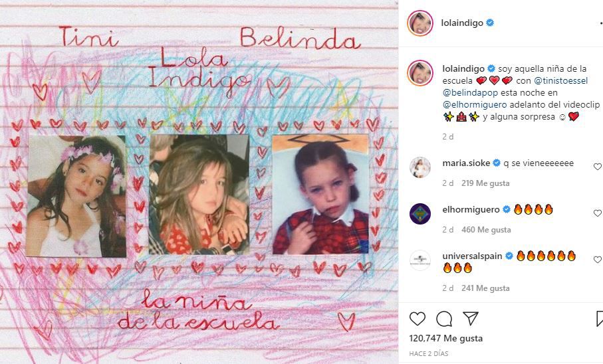Viewport: 603px width, 364px height.
Task: View the 460 Me gusta on elhormiguero's comment
Action: click(486, 230)
